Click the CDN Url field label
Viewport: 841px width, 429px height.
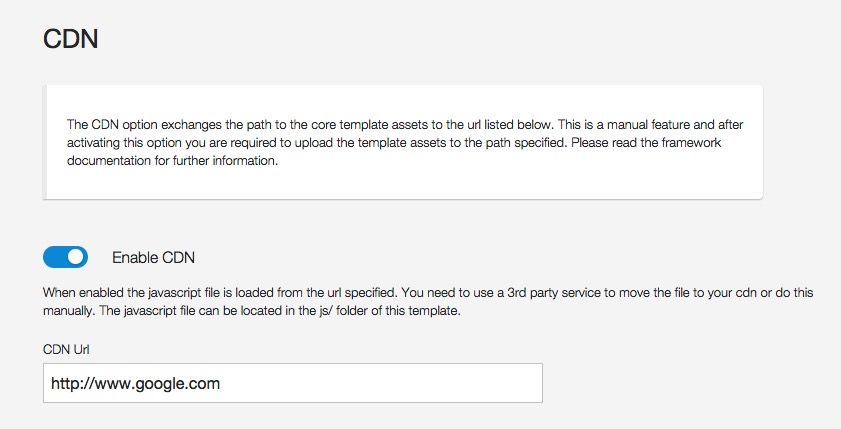tap(66, 350)
